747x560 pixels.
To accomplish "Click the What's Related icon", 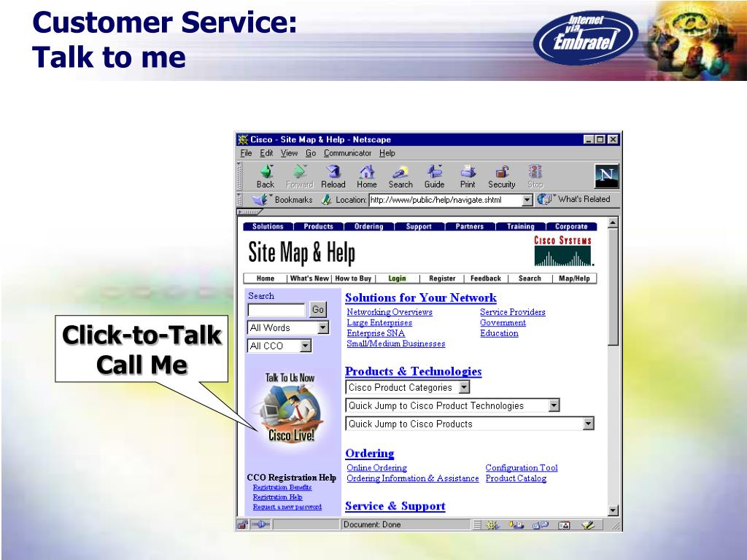I will click(544, 200).
